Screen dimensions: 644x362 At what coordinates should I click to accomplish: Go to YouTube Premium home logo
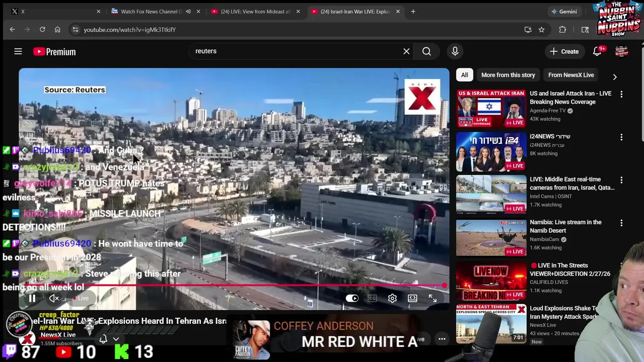(x=54, y=51)
